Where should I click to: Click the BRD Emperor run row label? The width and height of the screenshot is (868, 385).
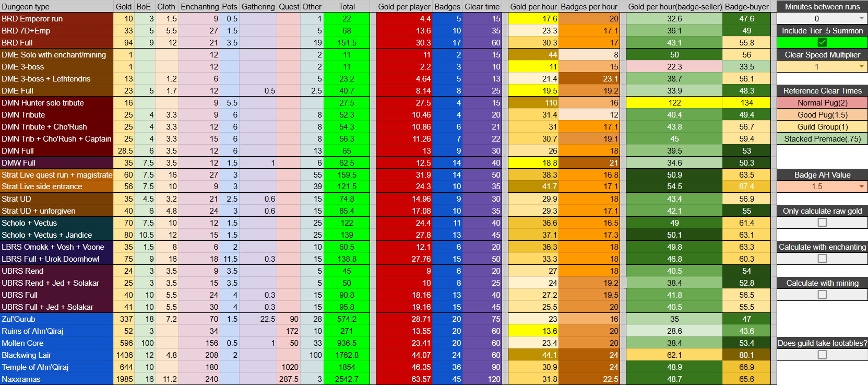click(x=56, y=19)
